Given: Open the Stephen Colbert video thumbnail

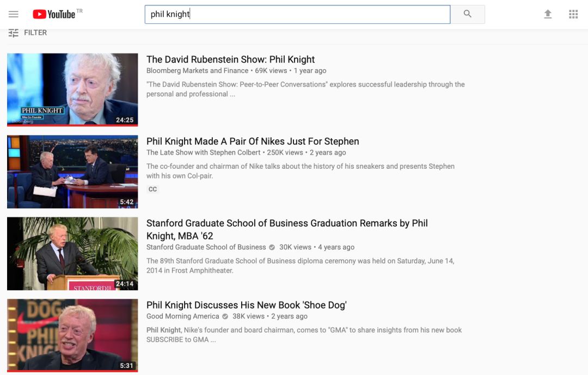Looking at the screenshot, I should [x=72, y=172].
